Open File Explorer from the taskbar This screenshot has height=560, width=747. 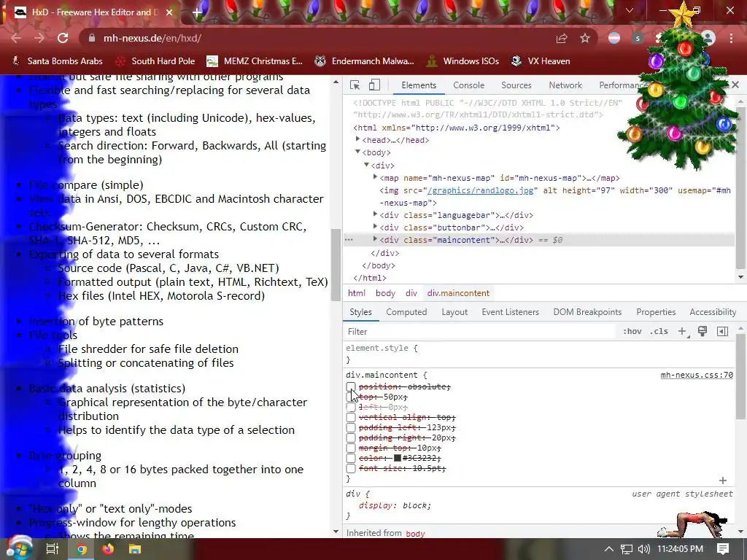coord(135,549)
